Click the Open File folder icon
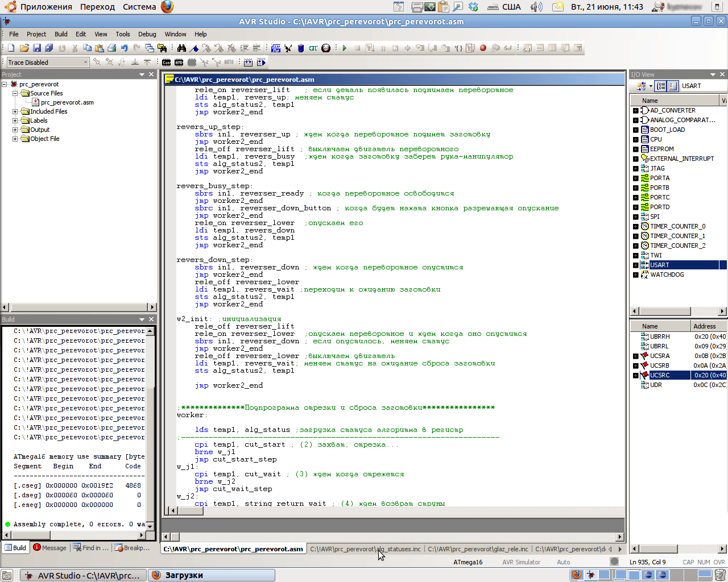 (x=24, y=48)
